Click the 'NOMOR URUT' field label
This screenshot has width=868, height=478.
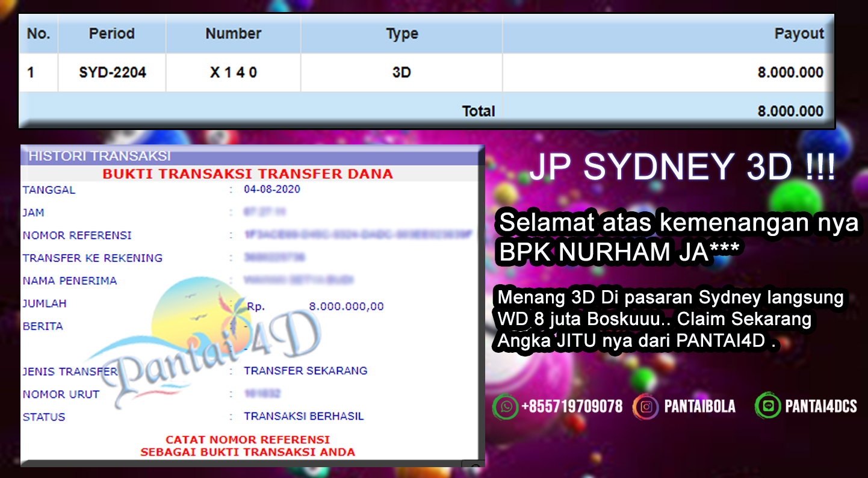(x=61, y=395)
